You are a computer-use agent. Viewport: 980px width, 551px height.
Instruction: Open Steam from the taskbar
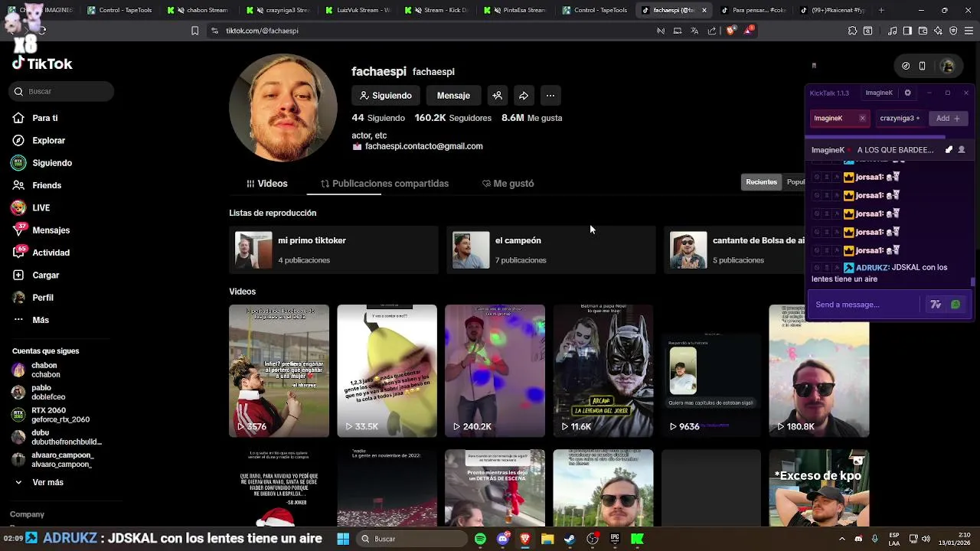570,539
